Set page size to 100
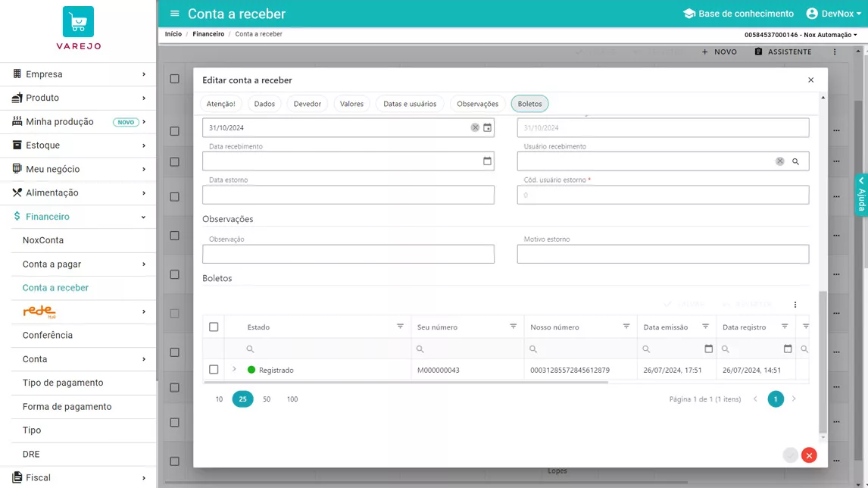 coord(292,399)
